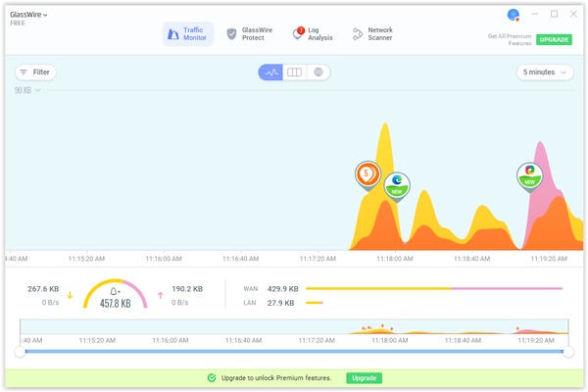
Task: Open the Network Scanner view
Action: (373, 34)
